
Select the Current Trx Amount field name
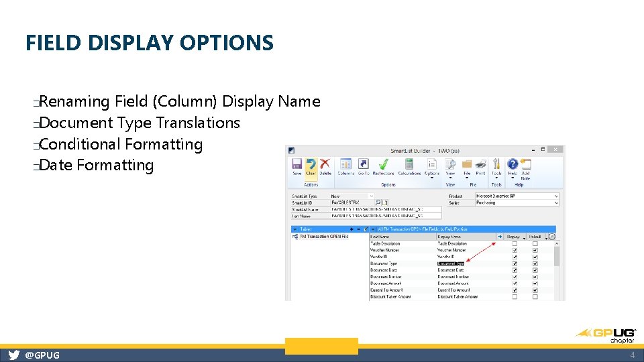pyautogui.click(x=386, y=290)
